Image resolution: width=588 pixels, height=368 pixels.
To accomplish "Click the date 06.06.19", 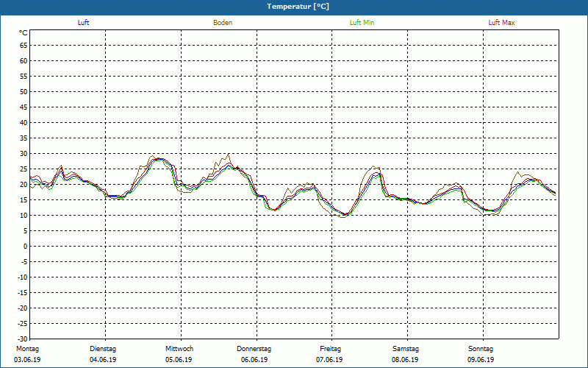I will point(254,360).
